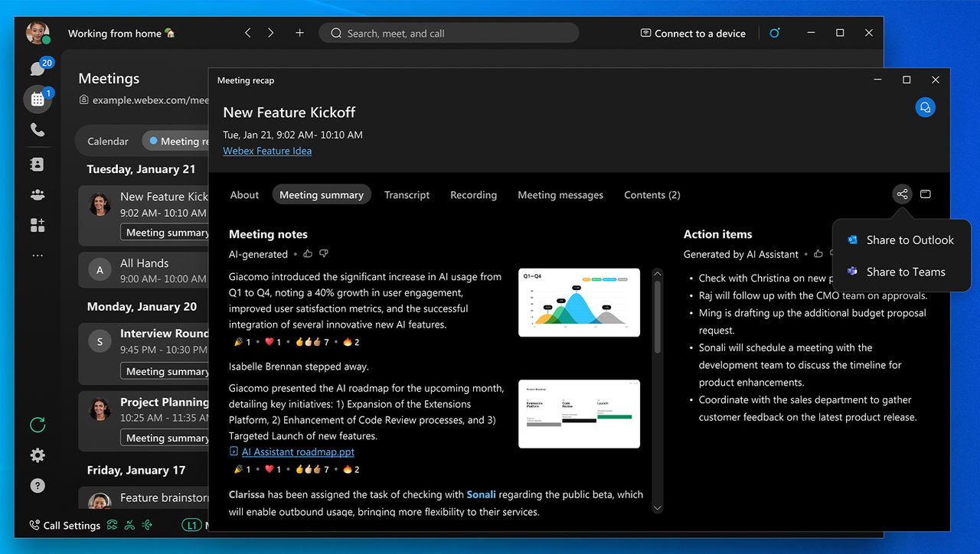
Task: Open Call Settings in the footer
Action: point(64,525)
